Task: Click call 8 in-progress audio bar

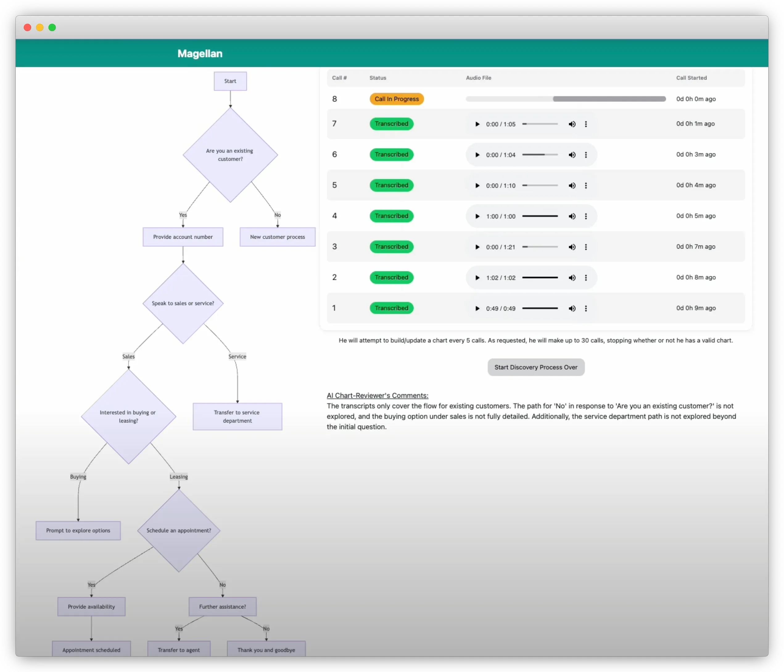Action: coord(565,99)
